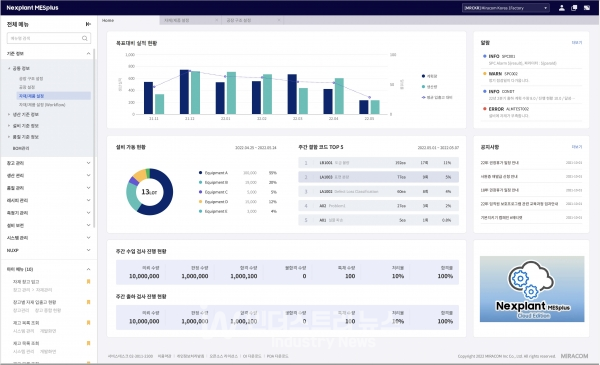Click the window copy icon in header
The height and width of the screenshot is (365, 600).
(x=574, y=8)
